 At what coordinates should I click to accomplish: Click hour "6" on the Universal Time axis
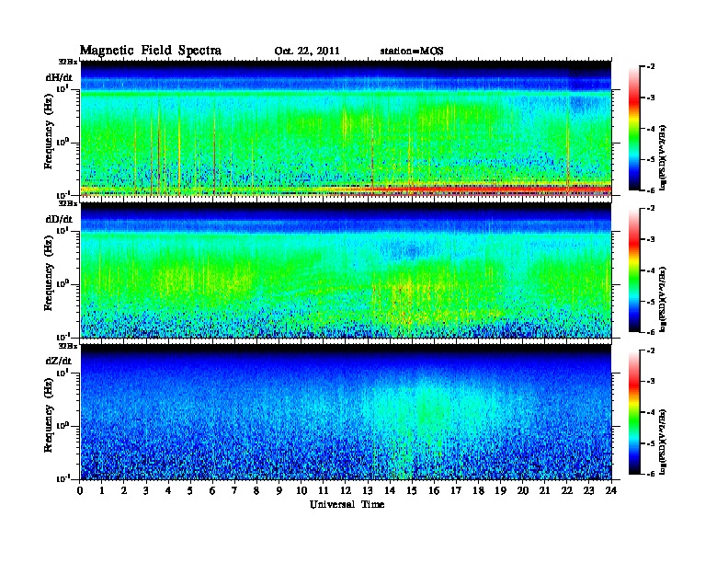pyautogui.click(x=212, y=490)
